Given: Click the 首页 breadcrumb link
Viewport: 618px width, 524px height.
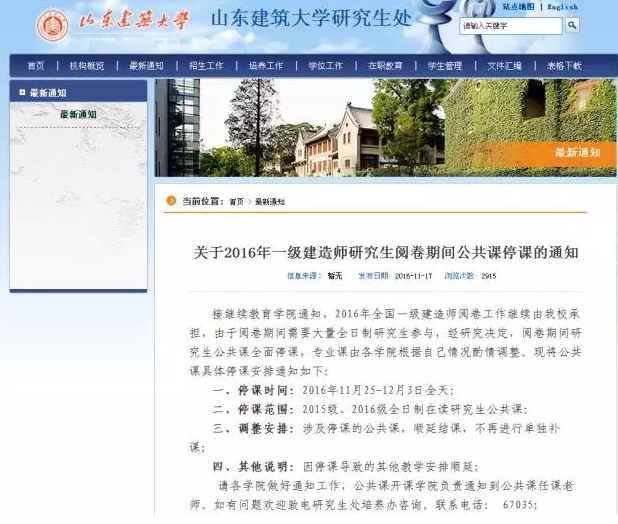Looking at the screenshot, I should click(x=236, y=202).
